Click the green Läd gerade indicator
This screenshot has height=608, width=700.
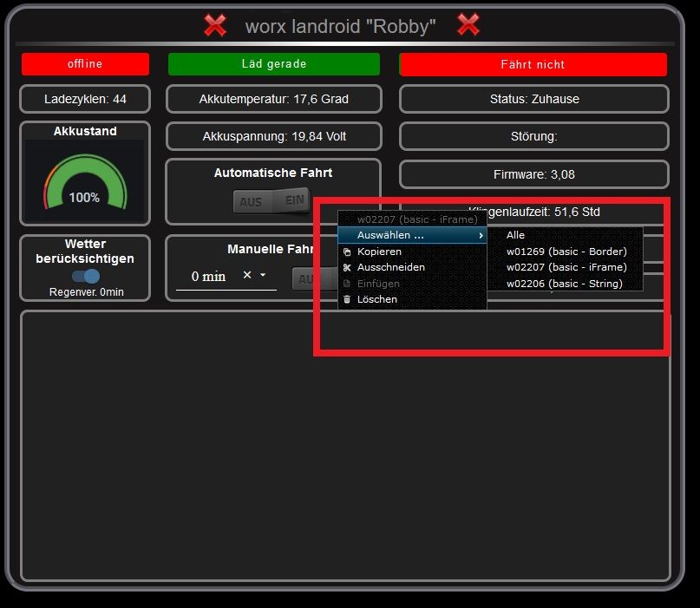pyautogui.click(x=274, y=64)
